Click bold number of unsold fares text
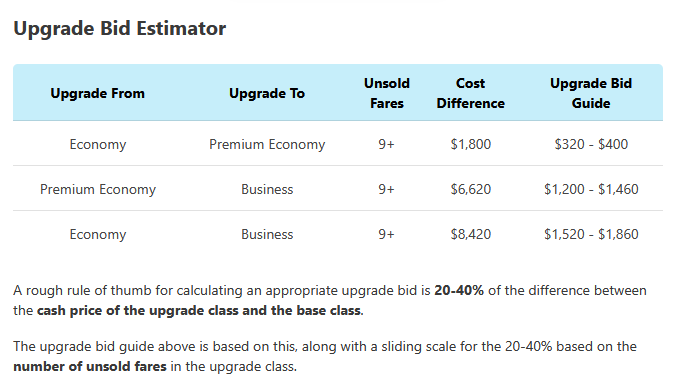 (x=90, y=366)
